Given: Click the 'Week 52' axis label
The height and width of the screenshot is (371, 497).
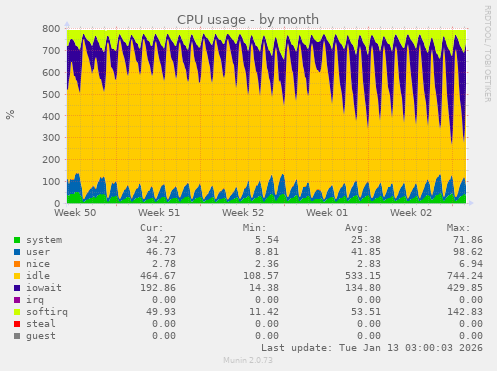Looking at the screenshot, I should (243, 213).
